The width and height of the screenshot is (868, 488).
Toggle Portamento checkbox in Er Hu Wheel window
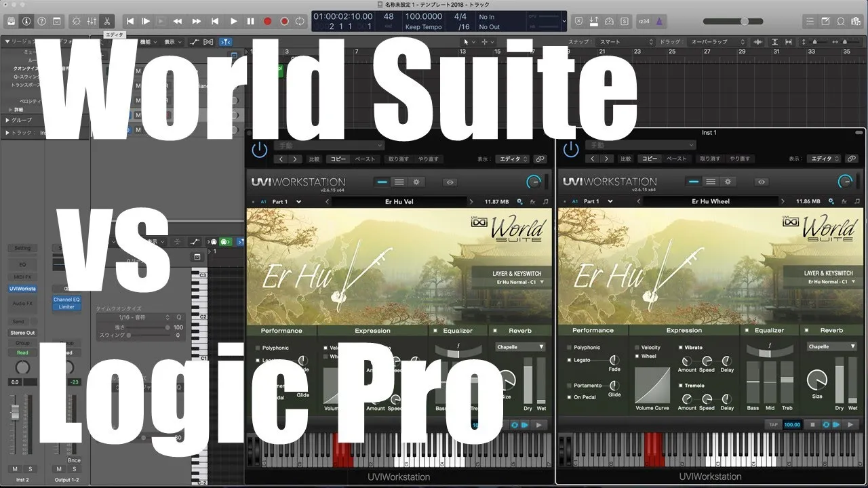tap(569, 385)
